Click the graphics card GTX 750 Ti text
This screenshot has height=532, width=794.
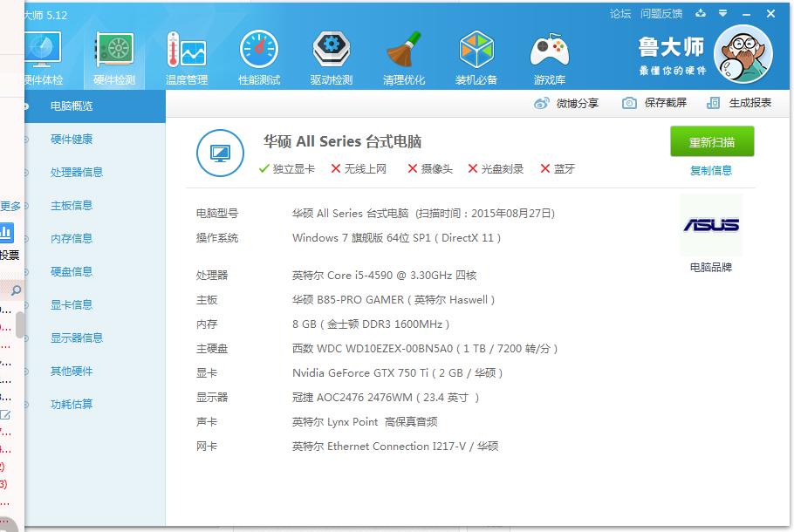[398, 373]
